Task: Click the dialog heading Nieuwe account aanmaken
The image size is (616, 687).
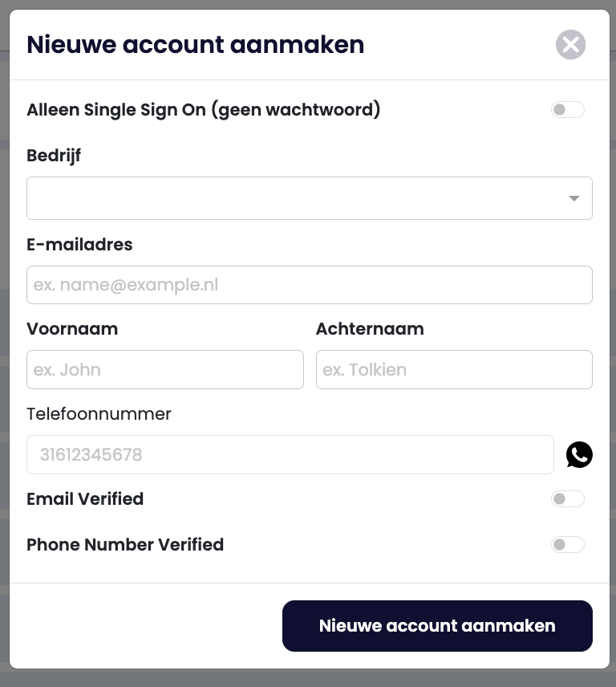Action: 195,45
